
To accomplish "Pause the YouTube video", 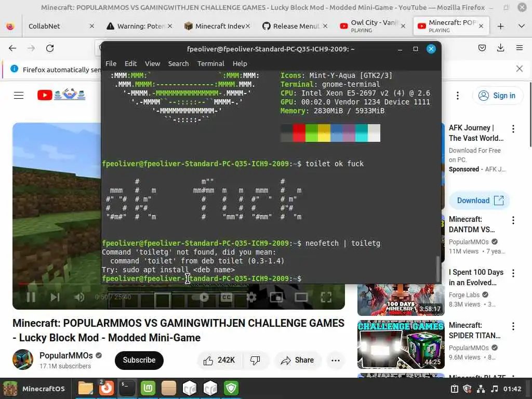I will pos(31,297).
